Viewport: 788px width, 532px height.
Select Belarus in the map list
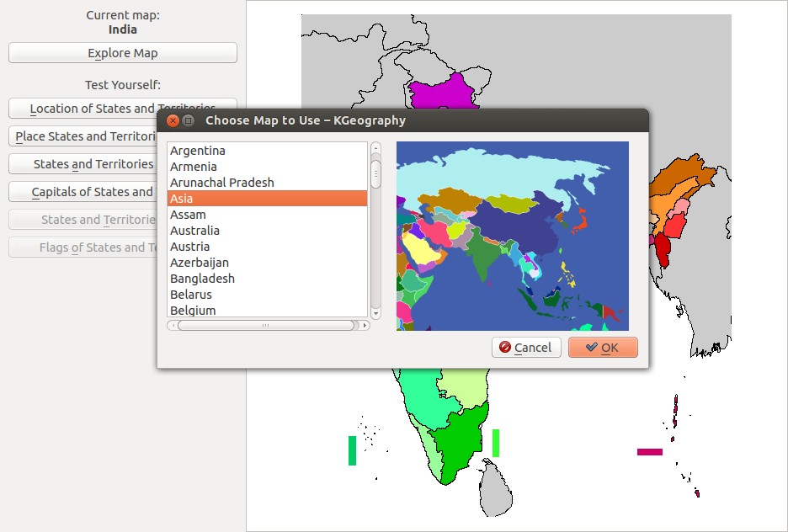pos(267,295)
